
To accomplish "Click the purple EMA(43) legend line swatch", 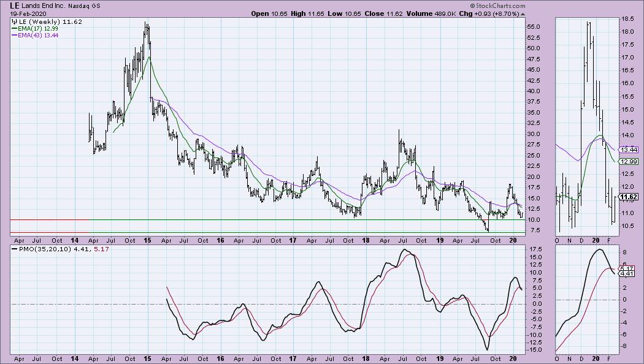I will pos(14,36).
